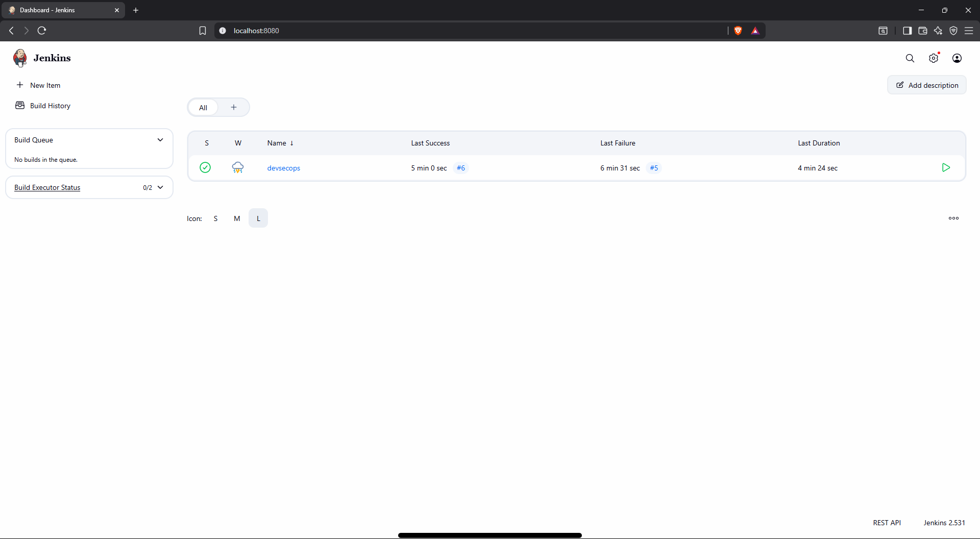Collapse the Build Queue panel
The height and width of the screenshot is (539, 980).
point(160,140)
